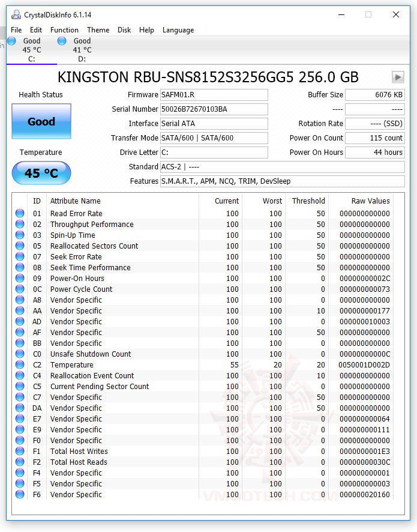The image size is (417, 532).
Task: Click status orb for Reallocation Event Count
Action: click(20, 376)
